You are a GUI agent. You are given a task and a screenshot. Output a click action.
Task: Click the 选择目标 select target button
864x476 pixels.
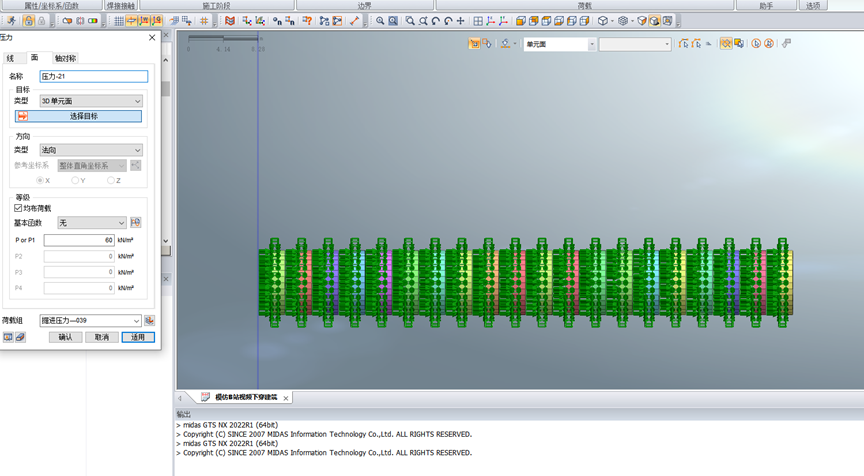click(x=78, y=116)
